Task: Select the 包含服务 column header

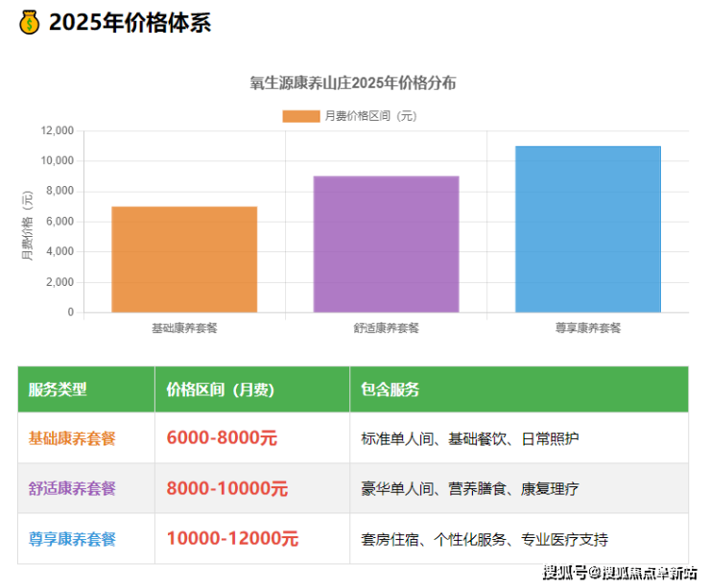Action: [x=390, y=389]
